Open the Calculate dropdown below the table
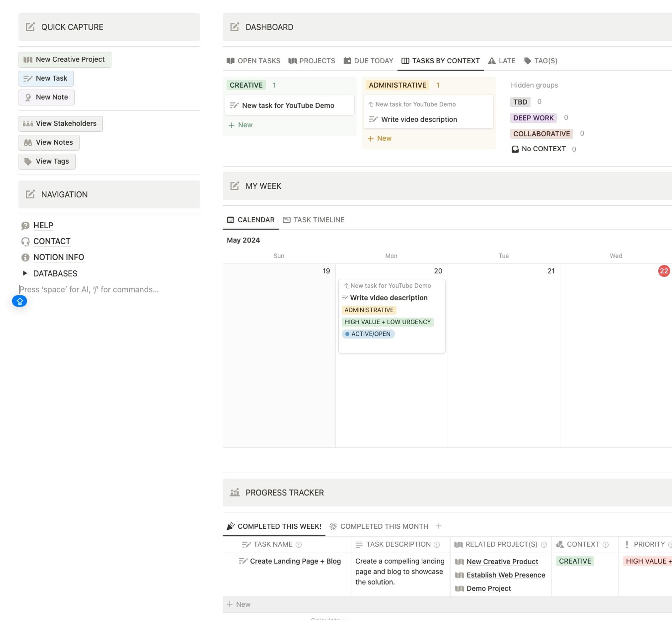 tap(329, 618)
